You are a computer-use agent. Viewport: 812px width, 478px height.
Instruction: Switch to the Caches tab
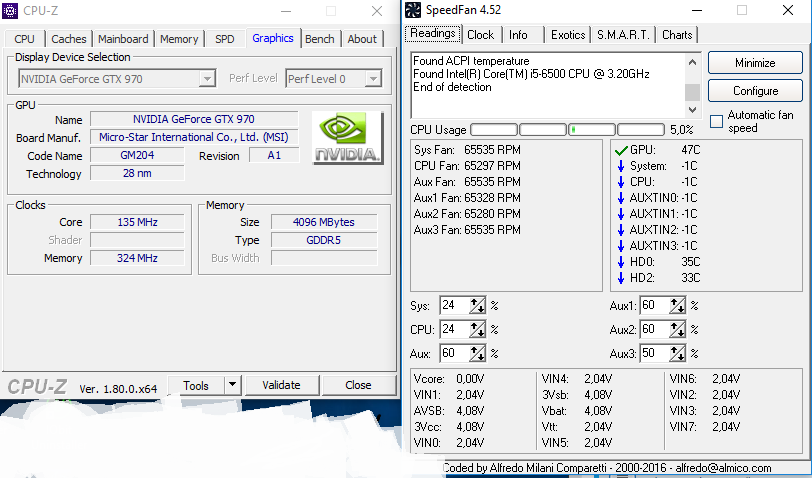pyautogui.click(x=69, y=39)
